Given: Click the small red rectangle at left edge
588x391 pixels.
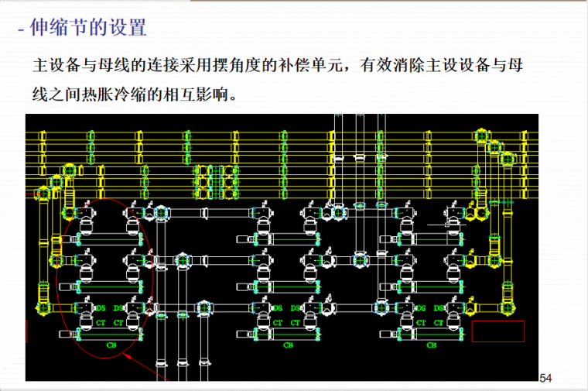Looking at the screenshot, I should point(26,331).
